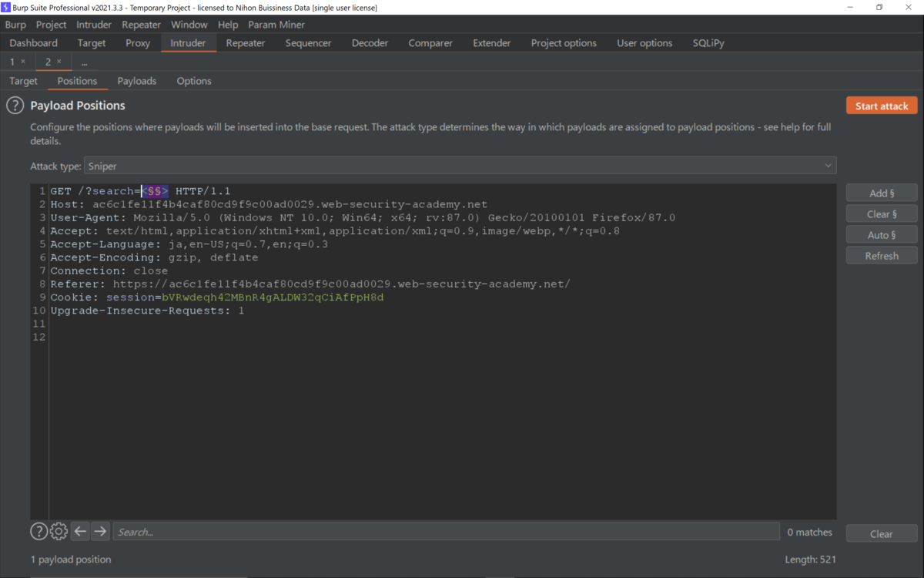
Task: Switch to the Sequencer tab
Action: coord(308,43)
